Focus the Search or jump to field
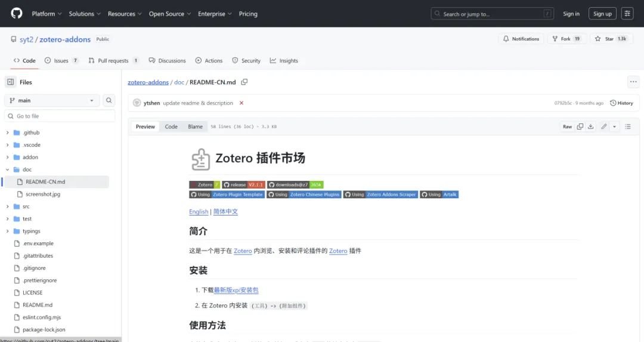 pos(492,14)
